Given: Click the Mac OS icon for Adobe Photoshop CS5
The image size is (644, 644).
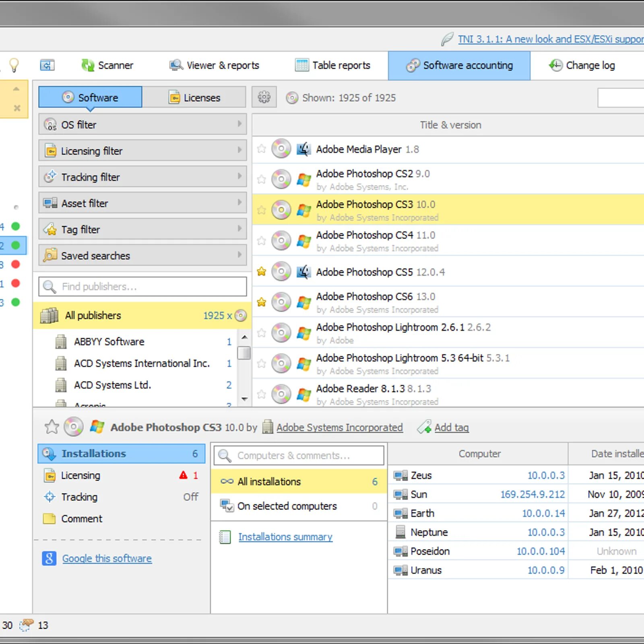Looking at the screenshot, I should [303, 272].
